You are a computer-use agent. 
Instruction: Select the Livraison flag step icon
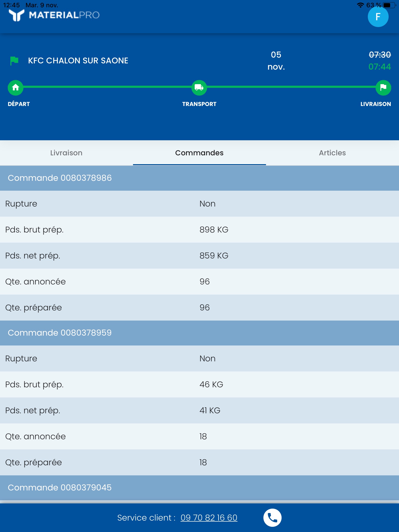click(x=383, y=88)
